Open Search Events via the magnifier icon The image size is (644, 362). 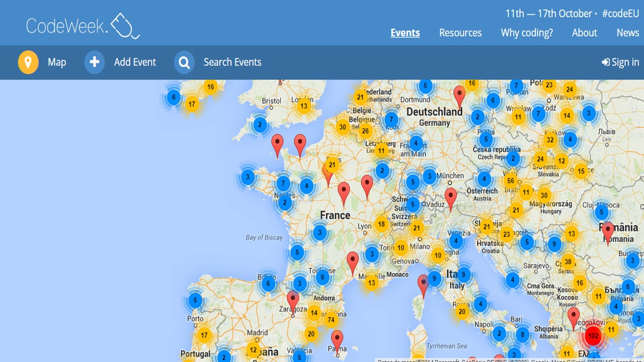(184, 62)
